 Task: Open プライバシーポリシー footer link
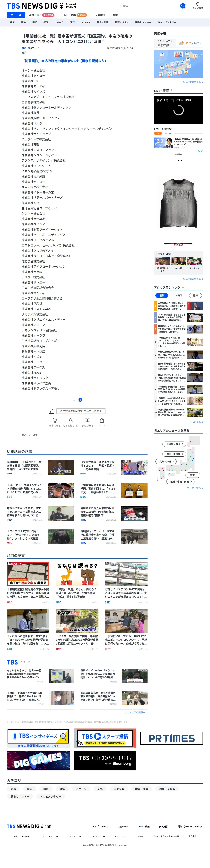click(x=48, y=836)
